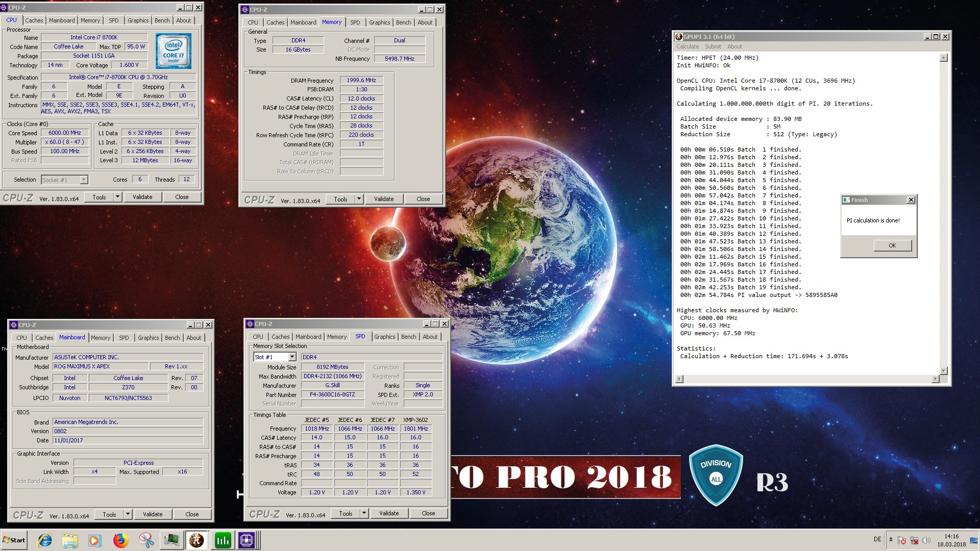
Task: Click Validate in the CPU window
Action: (x=142, y=197)
